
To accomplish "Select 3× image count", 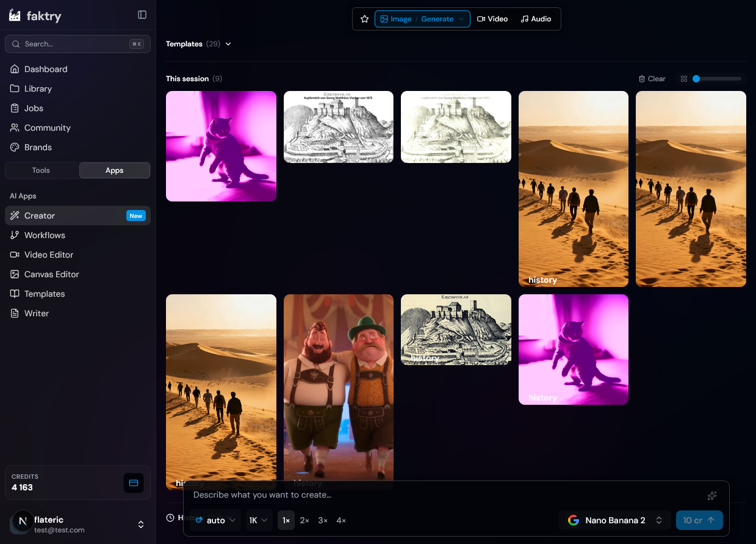I will 323,520.
